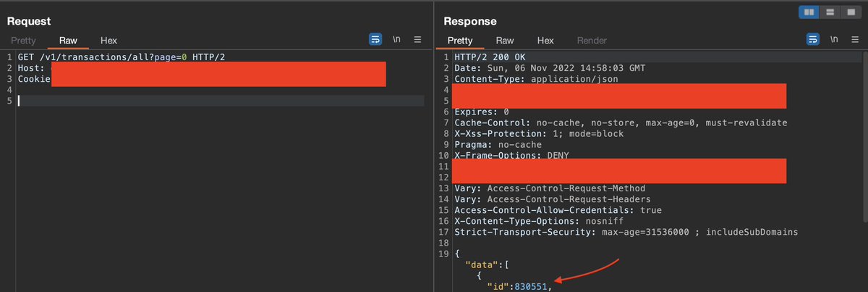Toggle non-printable chars \n in Response panel

click(834, 40)
